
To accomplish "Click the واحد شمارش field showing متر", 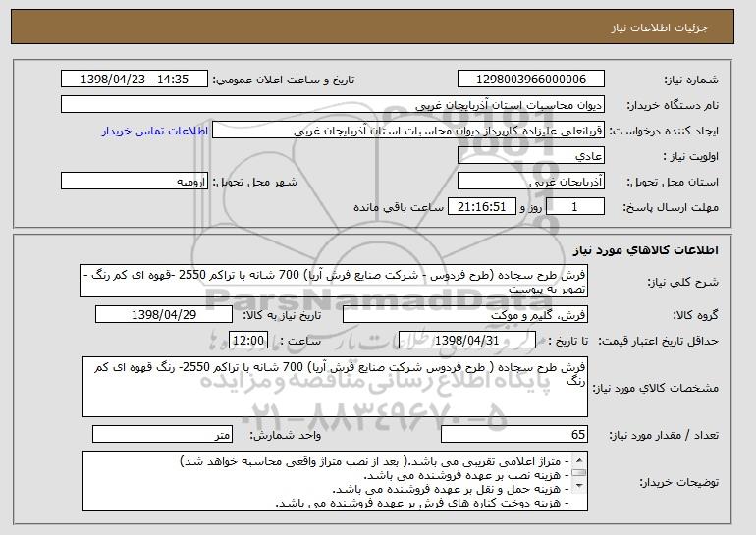I will 162,434.
